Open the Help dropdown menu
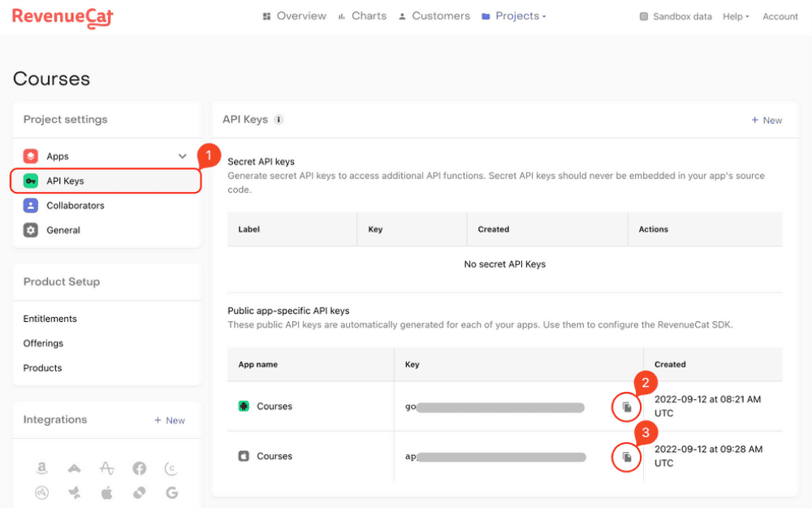The height and width of the screenshot is (508, 812). click(736, 16)
